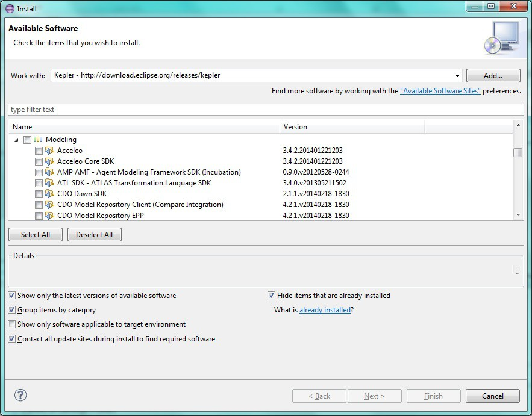Check the CDO Model Repository EPP checkbox
The height and width of the screenshot is (416, 532).
[39, 216]
